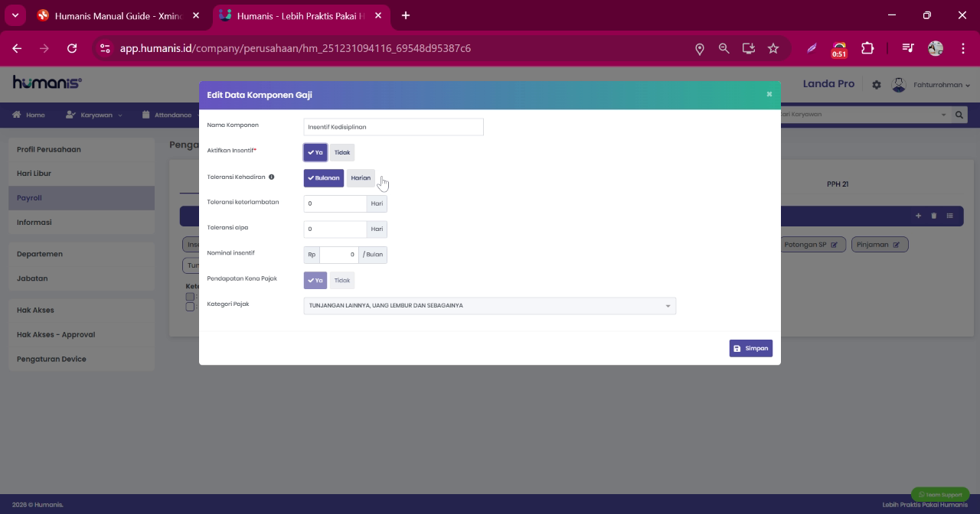Image resolution: width=980 pixels, height=514 pixels.
Task: Select Payroll in sidebar
Action: coord(81,198)
